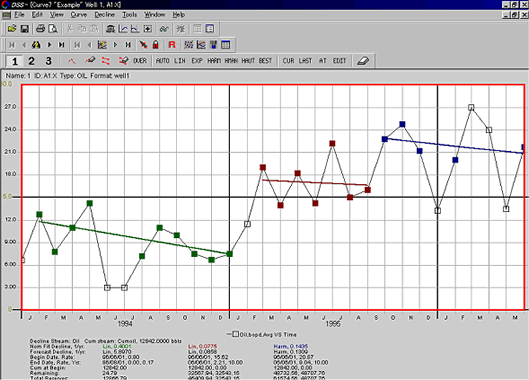
Task: Click the BEST fit button
Action: click(265, 61)
